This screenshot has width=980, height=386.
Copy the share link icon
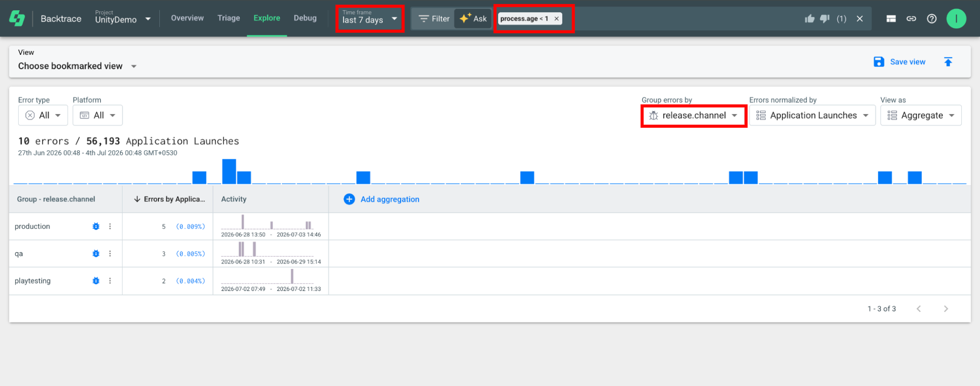[911, 19]
